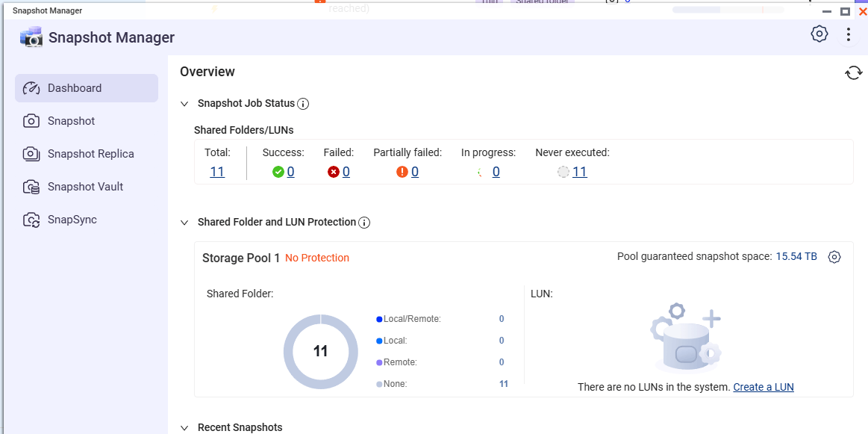Click the red Failed status icon

[x=334, y=173]
